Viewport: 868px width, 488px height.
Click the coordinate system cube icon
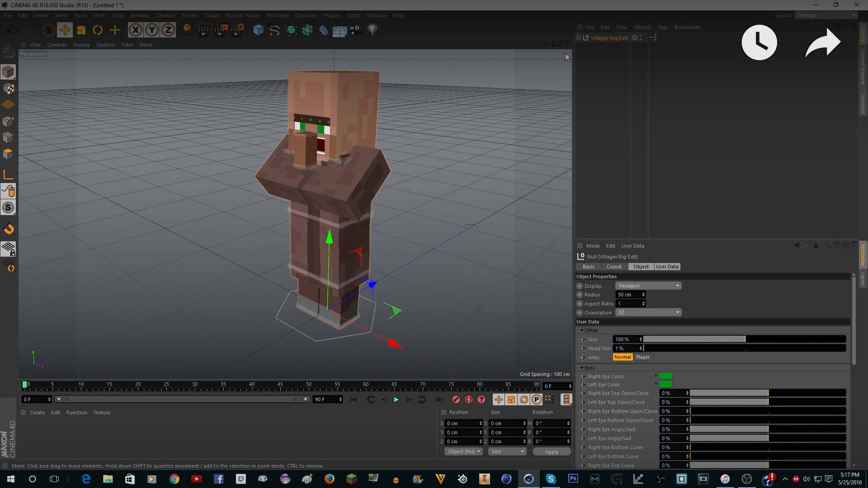tap(185, 30)
